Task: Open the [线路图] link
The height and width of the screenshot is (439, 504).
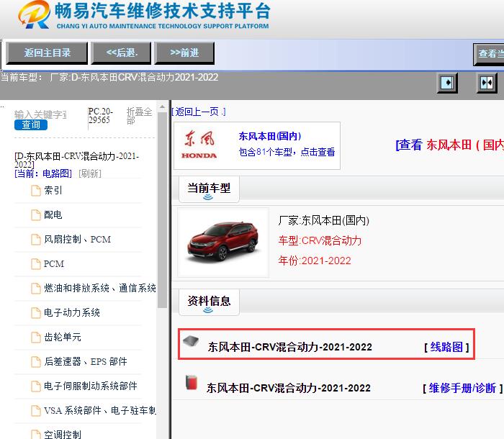Action: [446, 347]
